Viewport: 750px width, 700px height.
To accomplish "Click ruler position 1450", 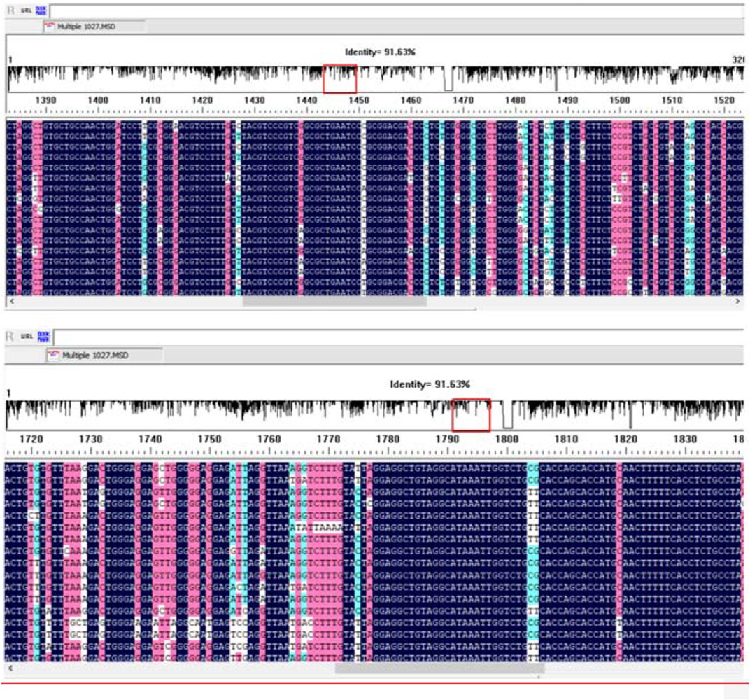I will tap(358, 100).
